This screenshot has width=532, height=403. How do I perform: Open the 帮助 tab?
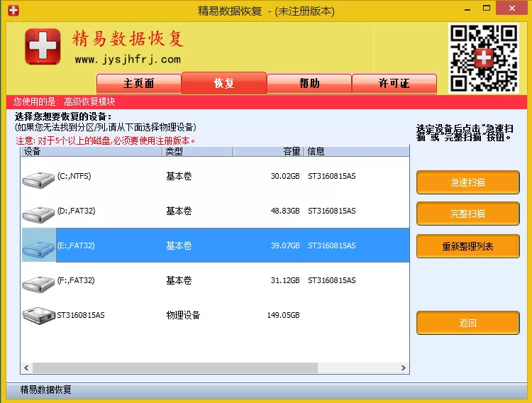click(x=309, y=84)
